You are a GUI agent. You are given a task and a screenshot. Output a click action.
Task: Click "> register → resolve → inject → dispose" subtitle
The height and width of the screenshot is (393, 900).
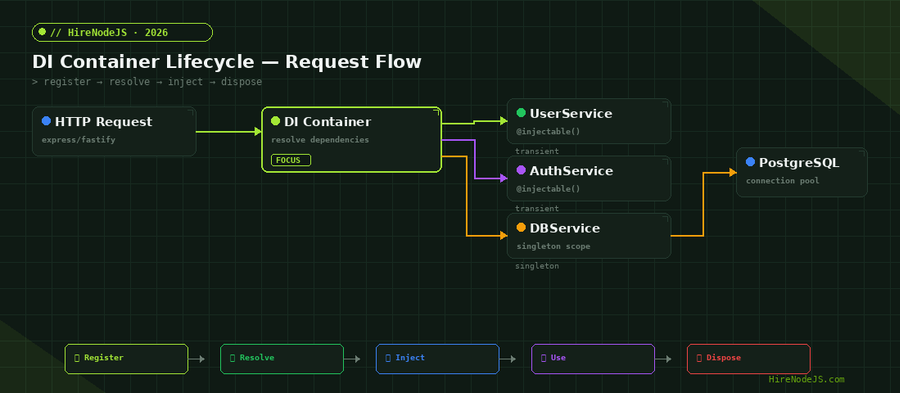(x=147, y=82)
